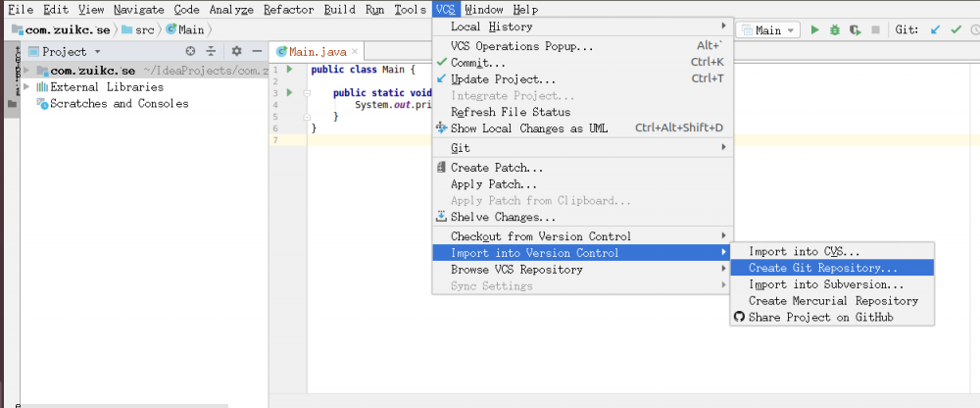Click the com.zuikc.se module folder icon
The width and height of the screenshot is (980, 408).
point(42,71)
